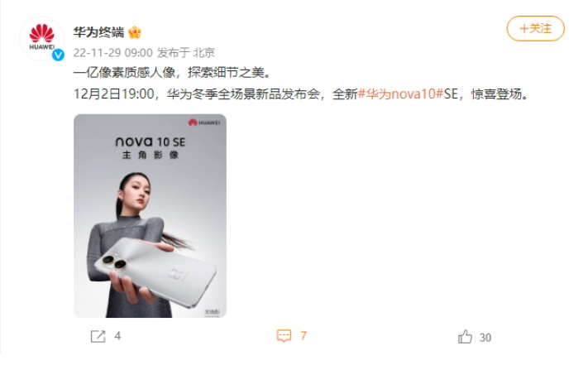The width and height of the screenshot is (588, 370).
Task: Click the 发布于 北京 location text
Action: (x=186, y=53)
